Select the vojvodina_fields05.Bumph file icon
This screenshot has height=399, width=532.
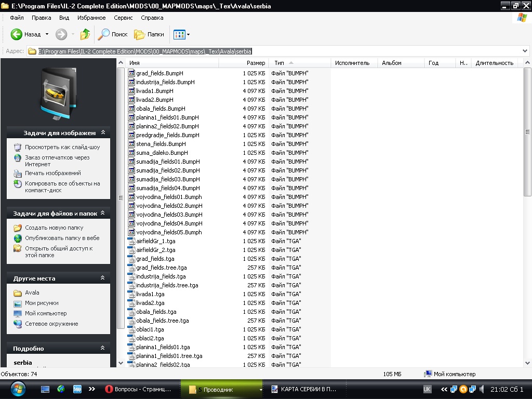[131, 232]
